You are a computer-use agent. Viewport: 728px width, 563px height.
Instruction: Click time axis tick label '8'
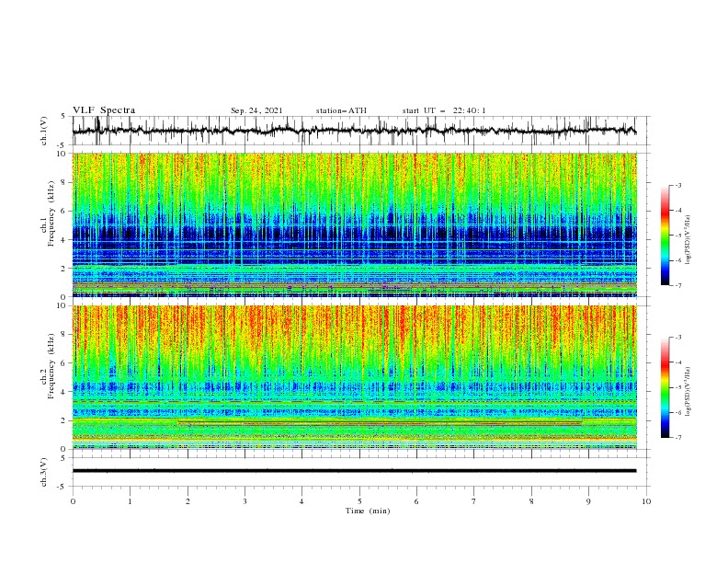(x=531, y=501)
